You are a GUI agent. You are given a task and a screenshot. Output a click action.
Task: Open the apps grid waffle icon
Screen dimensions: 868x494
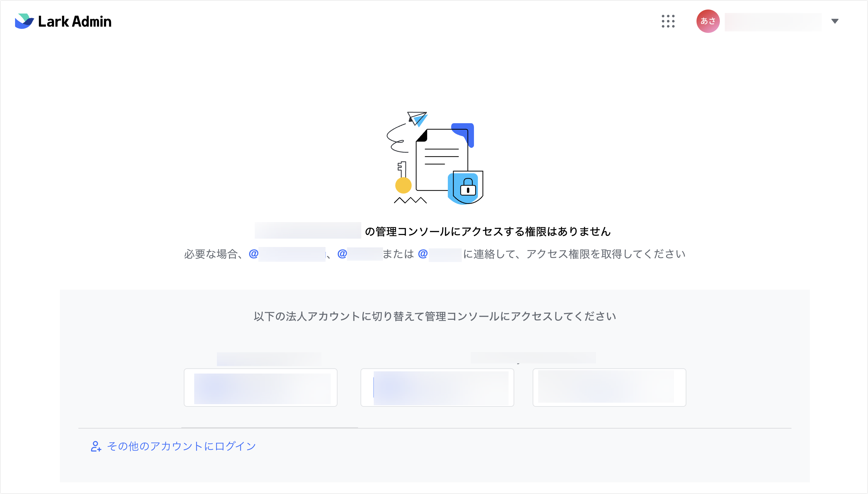pyautogui.click(x=668, y=21)
